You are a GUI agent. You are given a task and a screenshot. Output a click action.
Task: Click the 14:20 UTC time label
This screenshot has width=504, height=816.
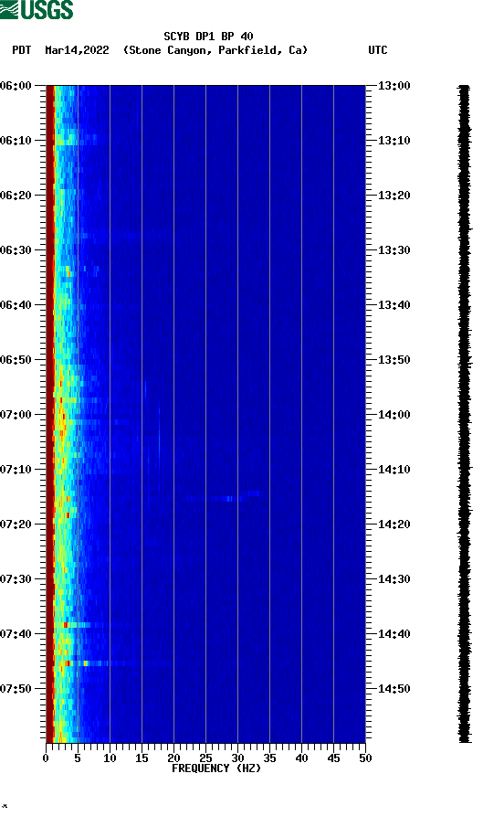[394, 525]
